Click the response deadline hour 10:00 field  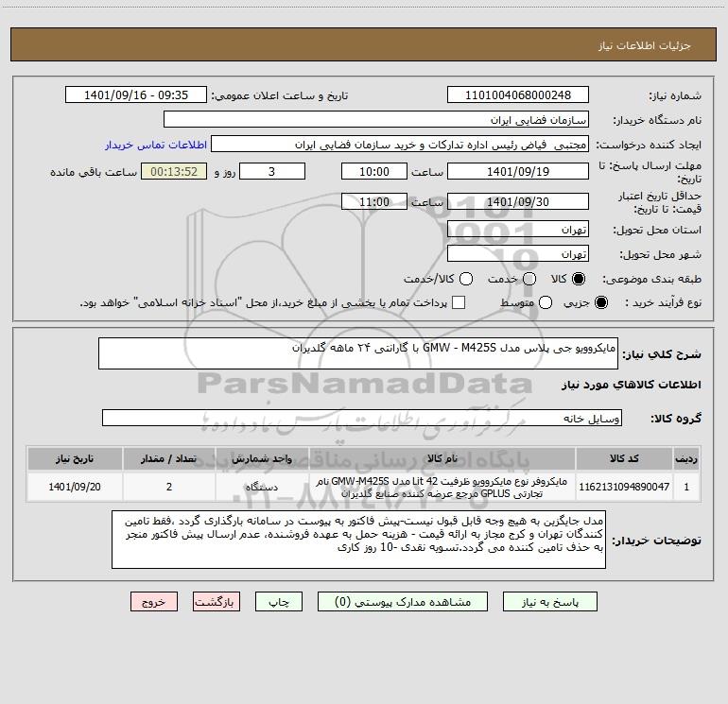[374, 171]
